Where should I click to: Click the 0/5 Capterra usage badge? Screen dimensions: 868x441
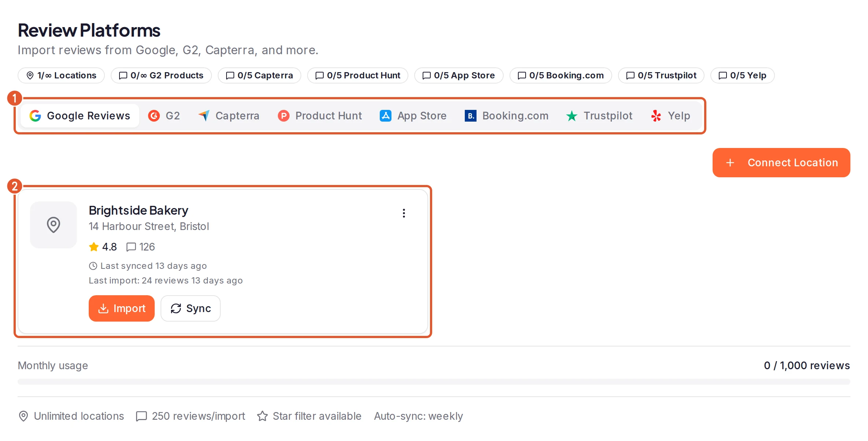point(260,75)
